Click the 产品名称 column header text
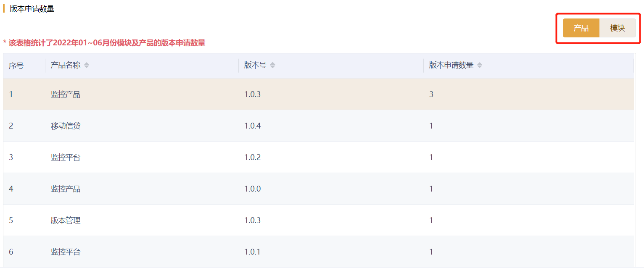This screenshot has width=644, height=268. (x=66, y=66)
